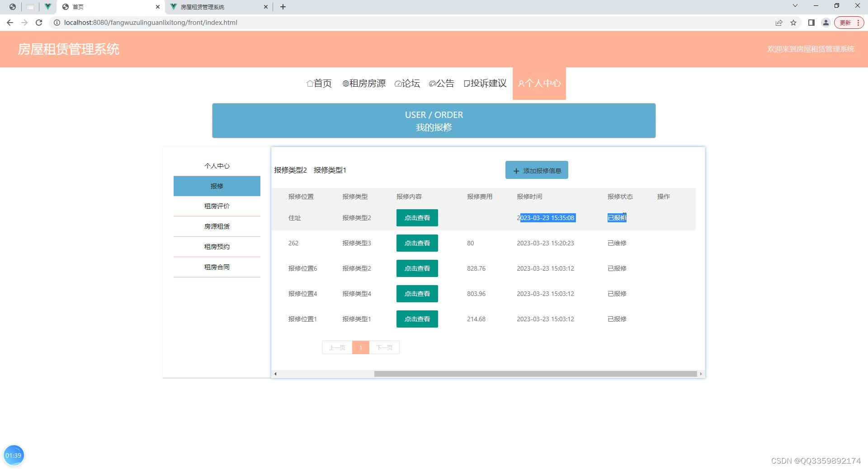Select 报修 in the sidebar
Screen dimensions: 868x469
click(x=217, y=186)
